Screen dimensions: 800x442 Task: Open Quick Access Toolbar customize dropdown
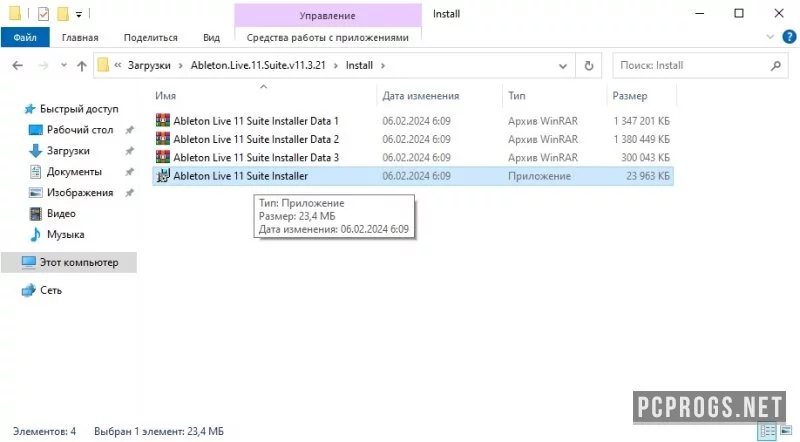coord(79,14)
